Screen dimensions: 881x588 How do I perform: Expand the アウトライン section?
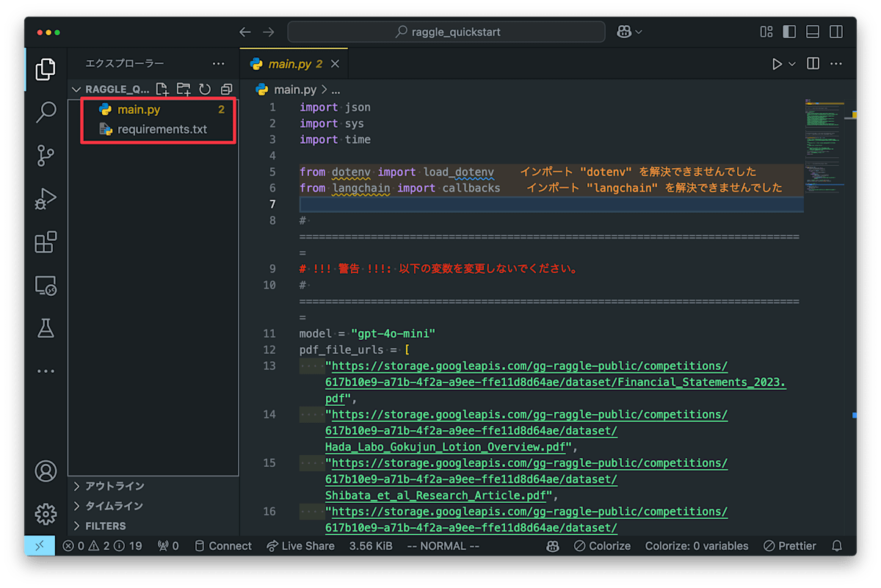pyautogui.click(x=153, y=486)
